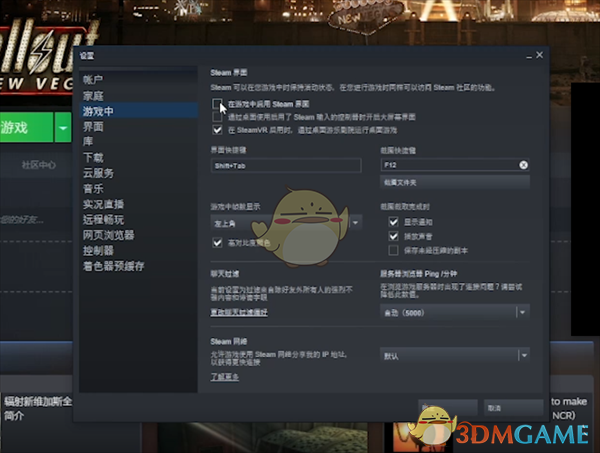This screenshot has height=453, width=600.
Task: Open the 库 settings page
Action: point(88,142)
